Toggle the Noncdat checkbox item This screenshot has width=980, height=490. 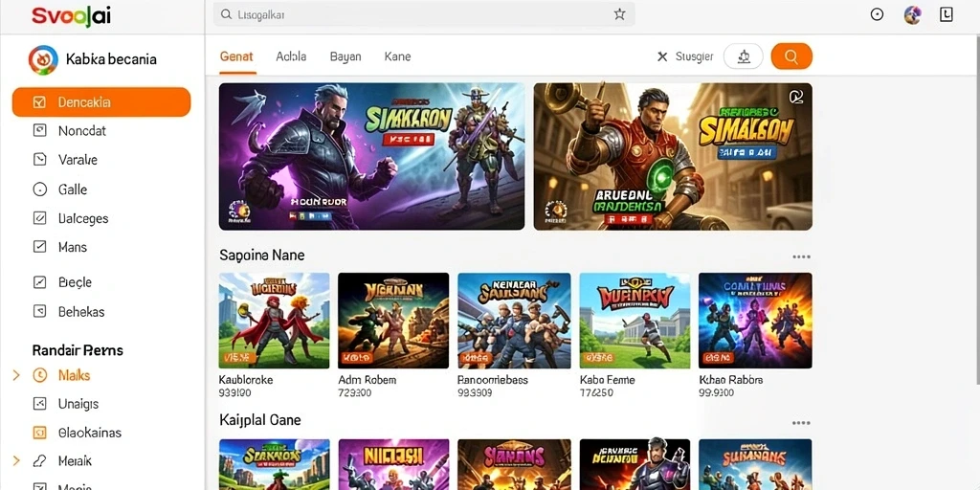[39, 130]
